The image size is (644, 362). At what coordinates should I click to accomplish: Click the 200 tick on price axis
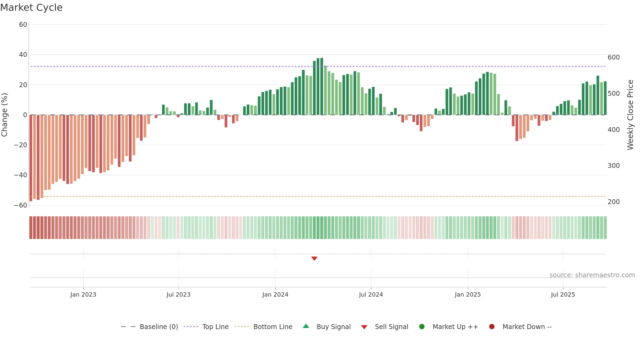click(614, 202)
